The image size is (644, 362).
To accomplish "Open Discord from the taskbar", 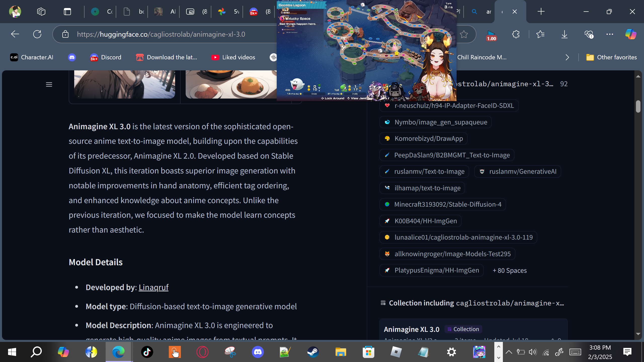I will pos(258,352).
